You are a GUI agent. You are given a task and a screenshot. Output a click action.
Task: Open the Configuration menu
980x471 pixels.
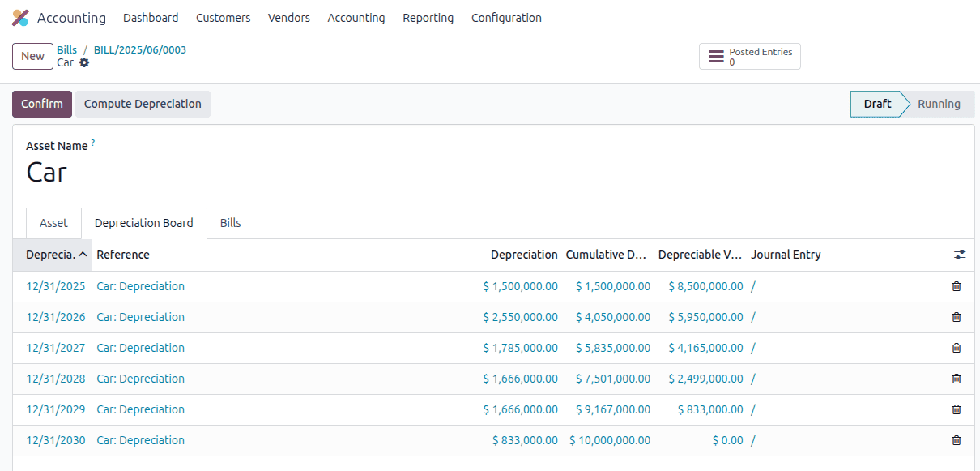point(505,17)
